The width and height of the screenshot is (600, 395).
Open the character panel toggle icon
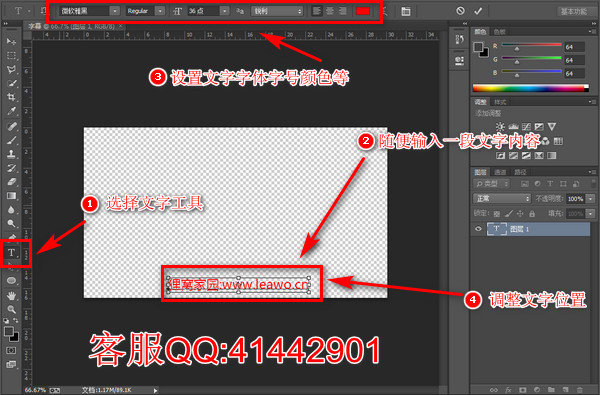[406, 11]
